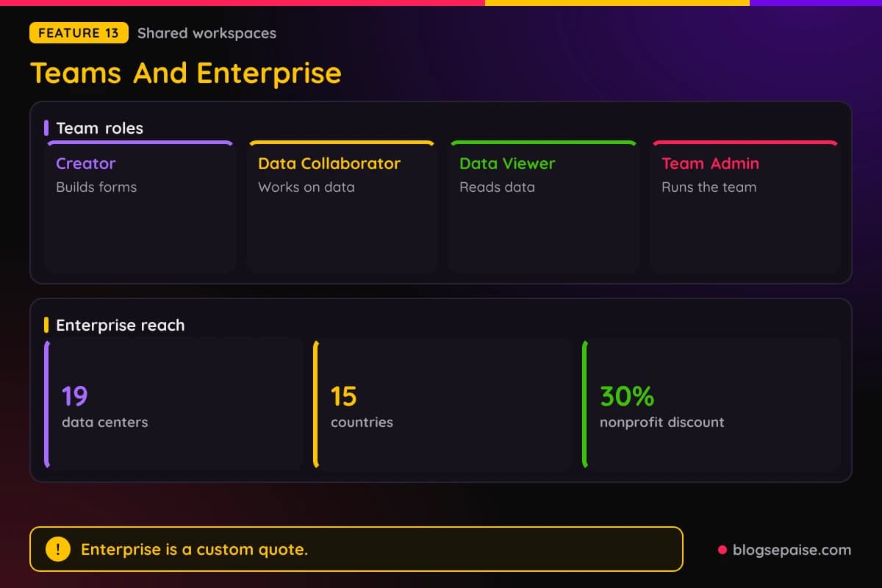Open the blogsepaise.com link

tap(792, 549)
